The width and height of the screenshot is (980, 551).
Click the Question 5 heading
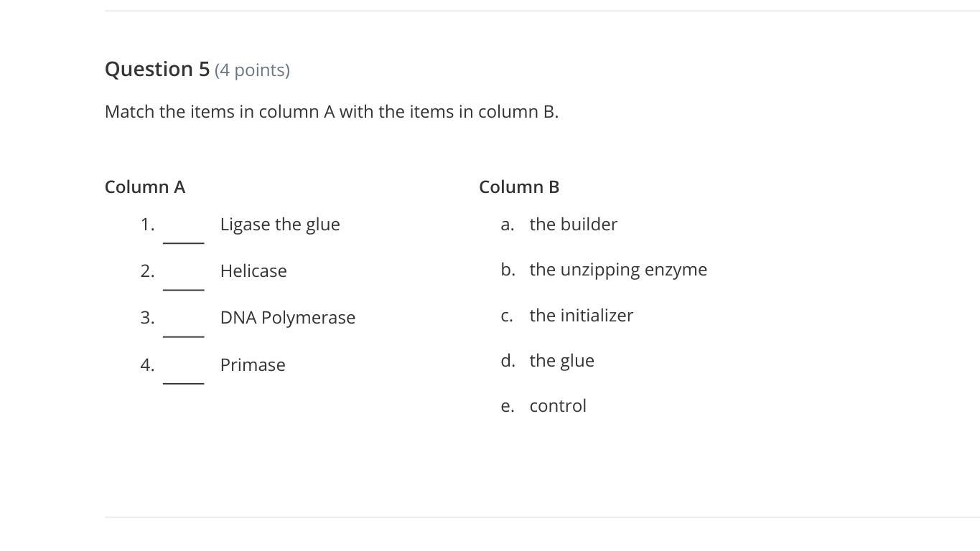[x=157, y=69]
